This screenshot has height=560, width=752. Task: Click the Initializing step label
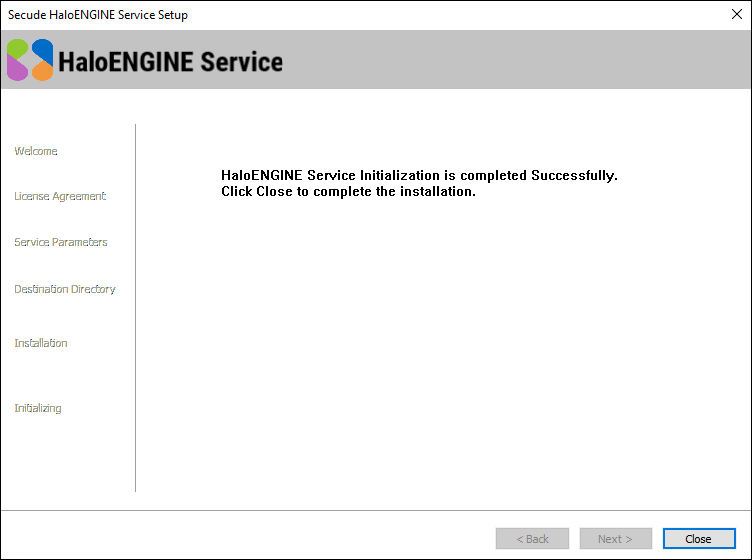(x=38, y=408)
